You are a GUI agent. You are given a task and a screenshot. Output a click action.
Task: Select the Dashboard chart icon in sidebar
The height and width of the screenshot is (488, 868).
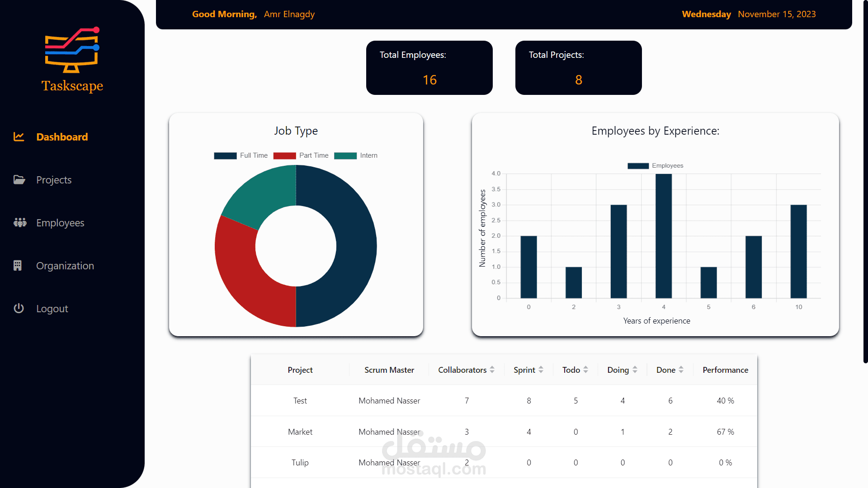click(19, 136)
